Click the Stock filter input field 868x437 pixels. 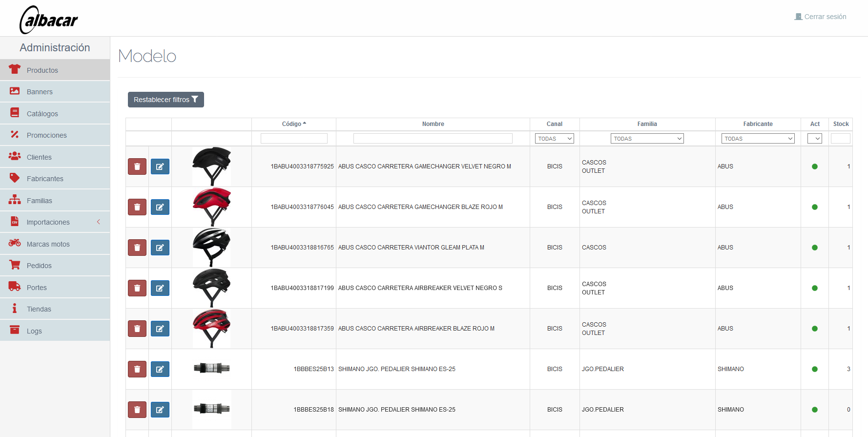click(841, 139)
